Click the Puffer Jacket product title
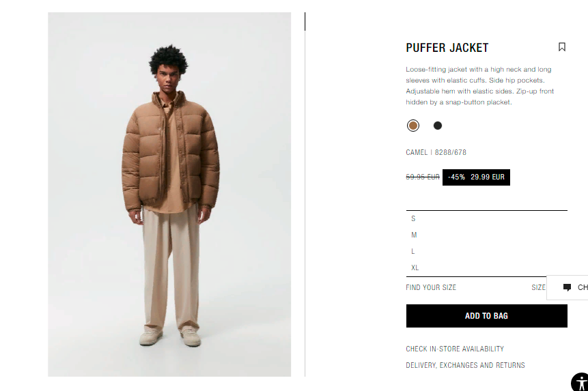This screenshot has width=588, height=391. pos(447,48)
